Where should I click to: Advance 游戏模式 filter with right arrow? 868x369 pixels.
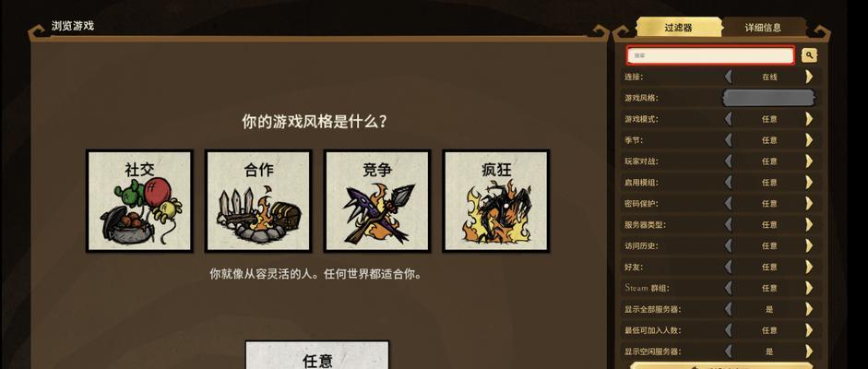[809, 119]
